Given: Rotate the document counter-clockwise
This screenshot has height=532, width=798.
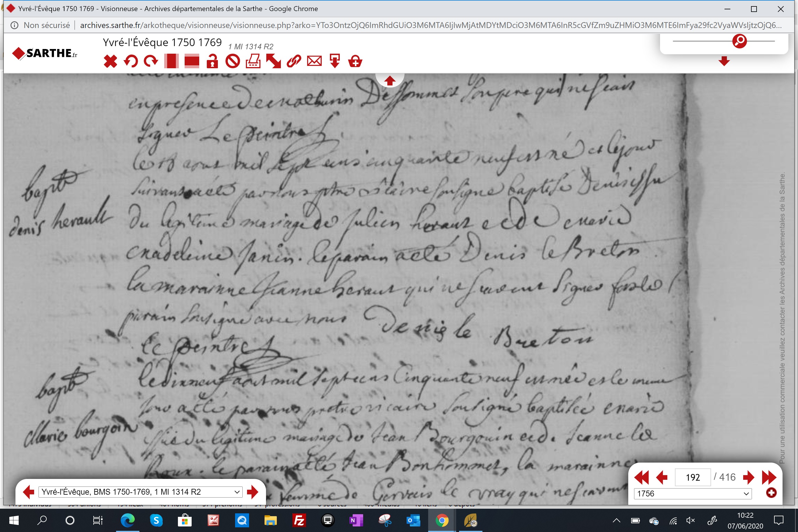Looking at the screenshot, I should point(131,62).
